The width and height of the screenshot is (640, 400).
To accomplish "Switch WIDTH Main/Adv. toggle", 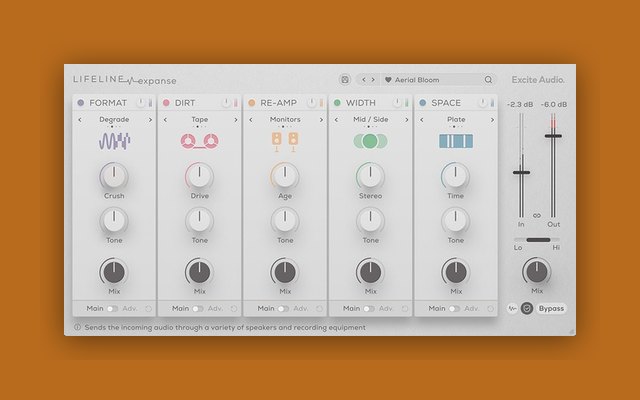I will [x=369, y=309].
